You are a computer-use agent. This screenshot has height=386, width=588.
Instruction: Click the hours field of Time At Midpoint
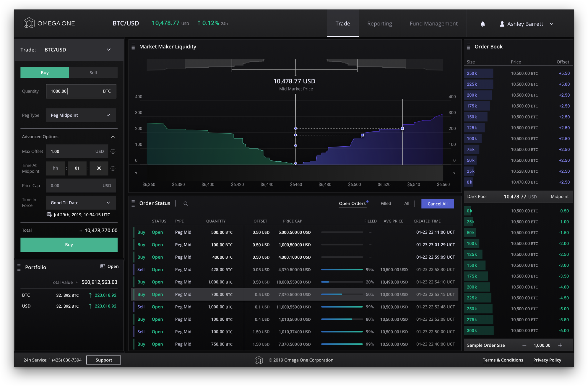(x=55, y=168)
